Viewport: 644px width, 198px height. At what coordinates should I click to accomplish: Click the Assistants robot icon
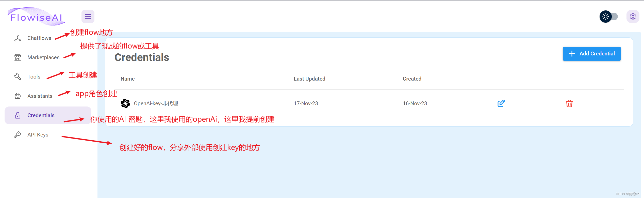click(18, 96)
